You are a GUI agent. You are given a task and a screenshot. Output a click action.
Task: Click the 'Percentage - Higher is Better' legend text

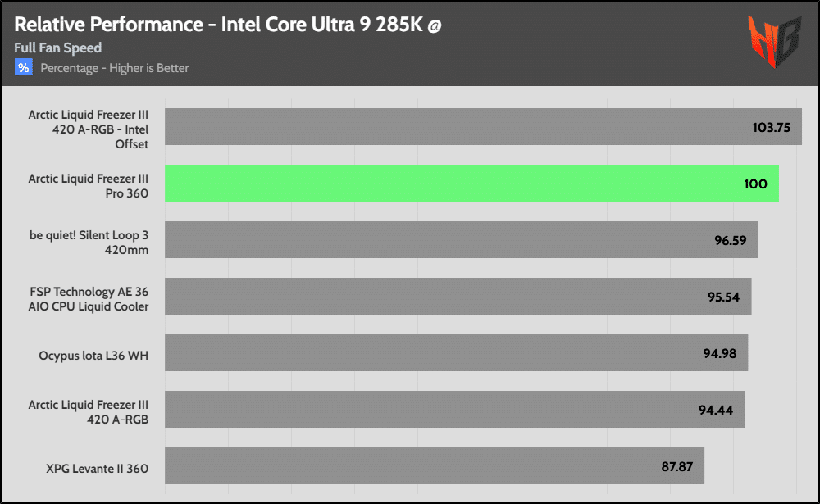pos(115,68)
